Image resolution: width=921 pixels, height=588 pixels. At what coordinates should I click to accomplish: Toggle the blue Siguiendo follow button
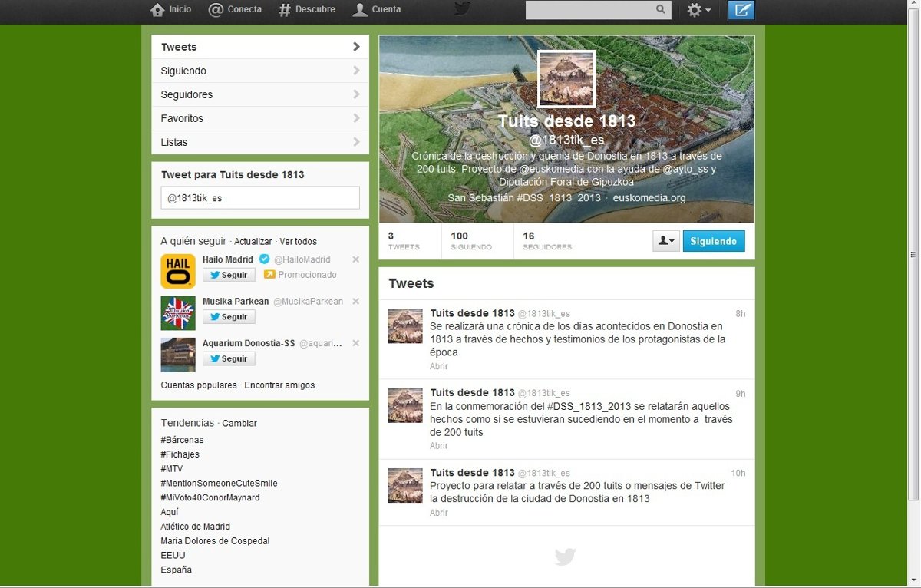714,241
